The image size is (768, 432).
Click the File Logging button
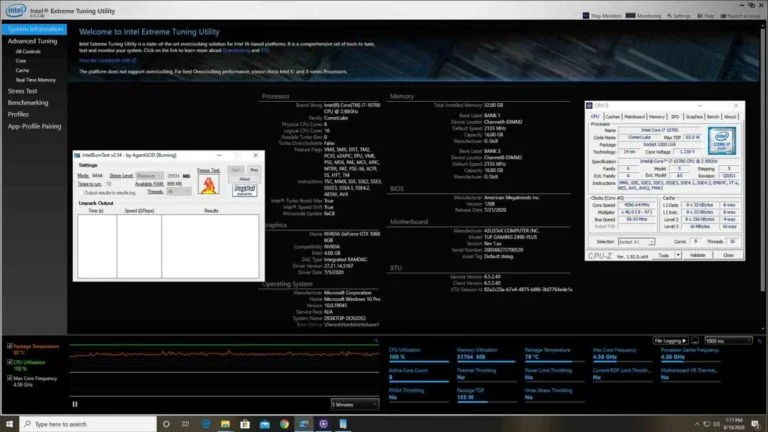670,341
